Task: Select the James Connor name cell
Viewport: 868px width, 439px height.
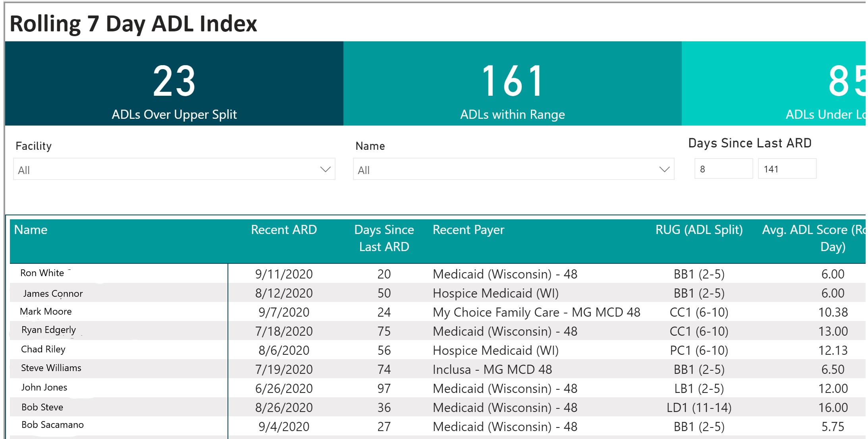Action: (x=53, y=294)
